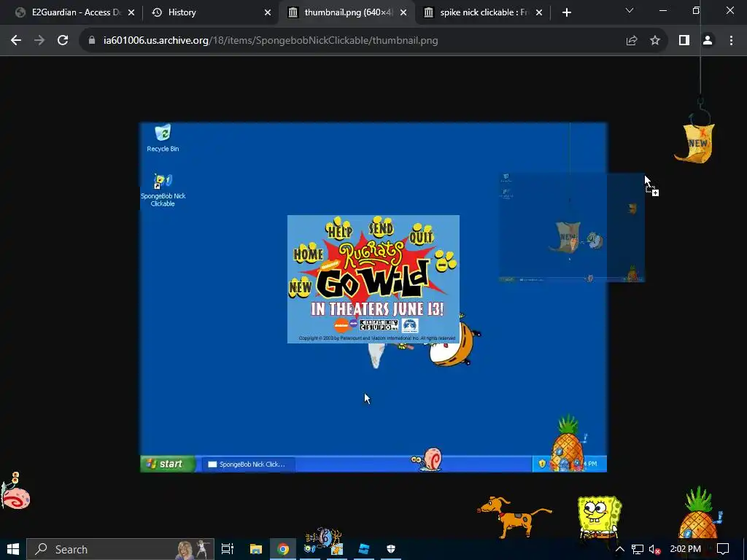Click the hanging NEW sign on hook
The width and height of the screenshot is (747, 560).
tap(696, 142)
